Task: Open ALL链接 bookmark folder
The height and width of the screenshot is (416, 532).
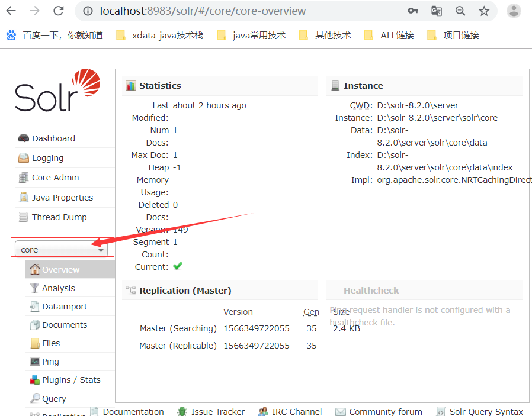Action: tap(389, 36)
